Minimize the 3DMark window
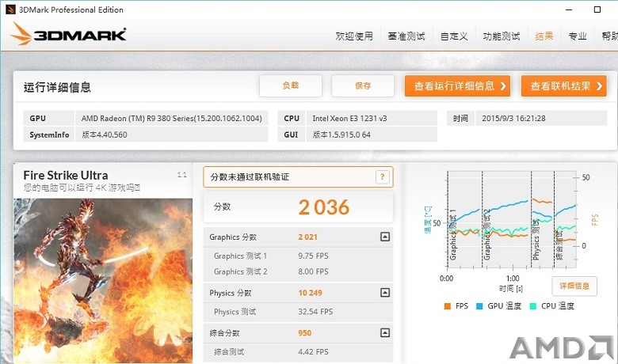The height and width of the screenshot is (364, 618). (569, 9)
